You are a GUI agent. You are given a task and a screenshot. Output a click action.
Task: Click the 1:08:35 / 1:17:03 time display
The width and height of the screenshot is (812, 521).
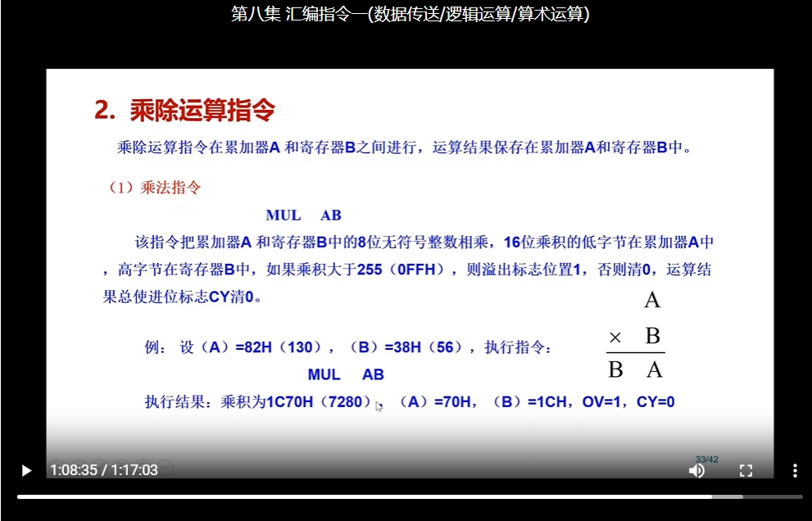click(x=104, y=469)
